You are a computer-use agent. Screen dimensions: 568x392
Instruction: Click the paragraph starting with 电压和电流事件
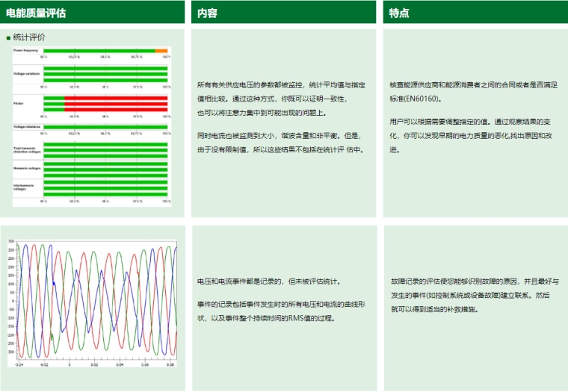[x=268, y=299]
